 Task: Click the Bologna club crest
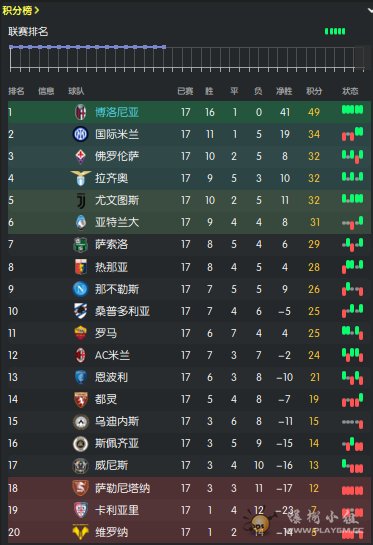(x=80, y=112)
